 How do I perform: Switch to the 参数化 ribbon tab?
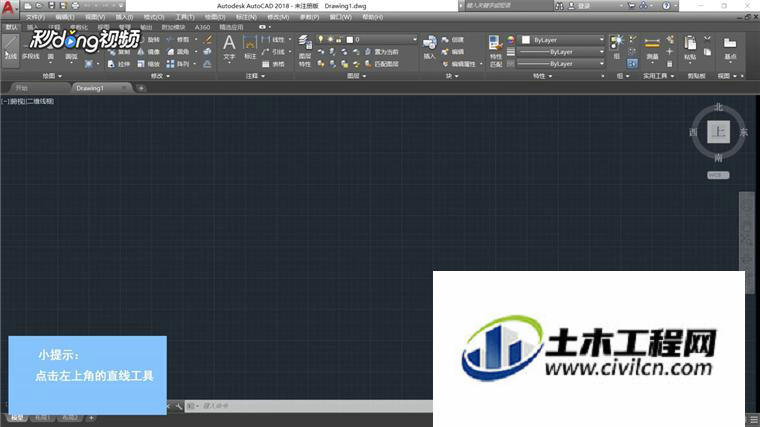point(79,27)
